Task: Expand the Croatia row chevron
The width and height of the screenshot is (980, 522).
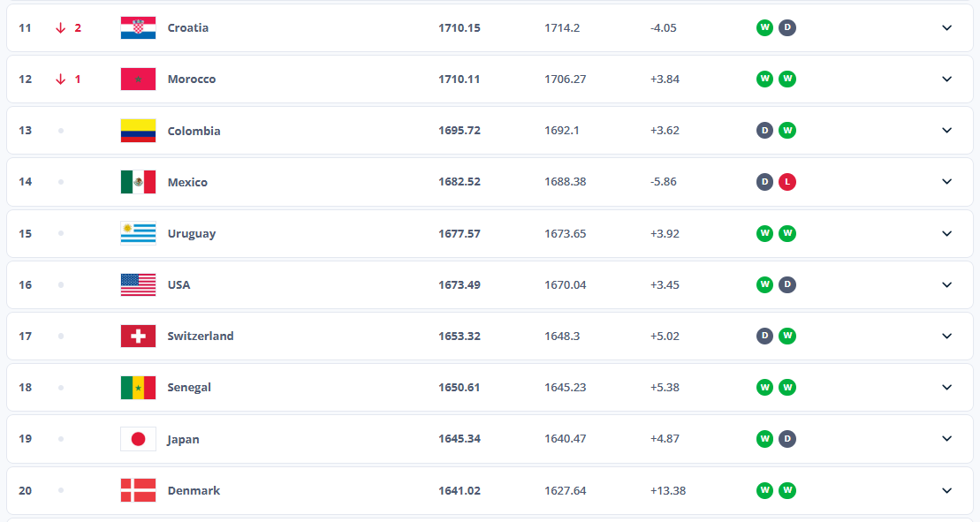Action: pos(946,27)
